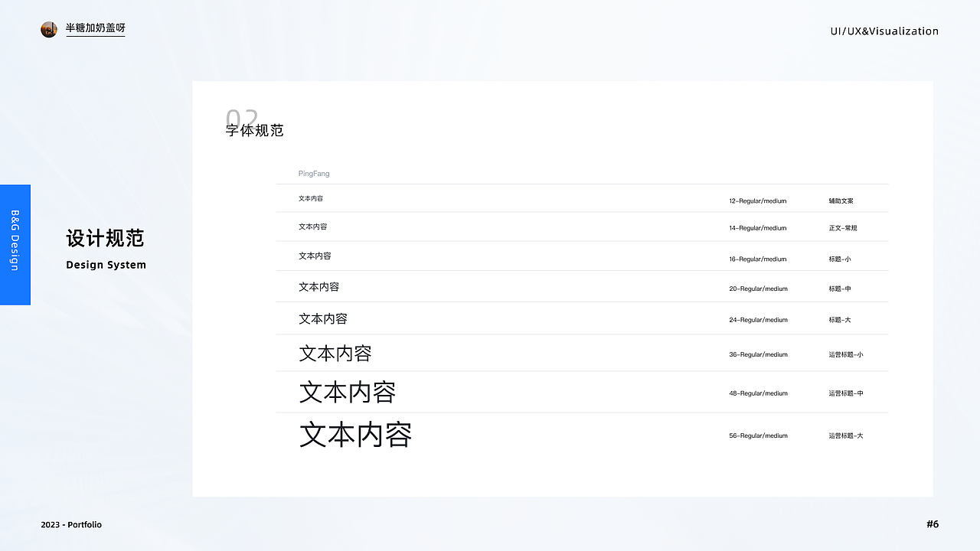Click the 文本内容 sample in the 14–Regular/medium row
Viewport: 980px width, 551px height.
click(313, 227)
